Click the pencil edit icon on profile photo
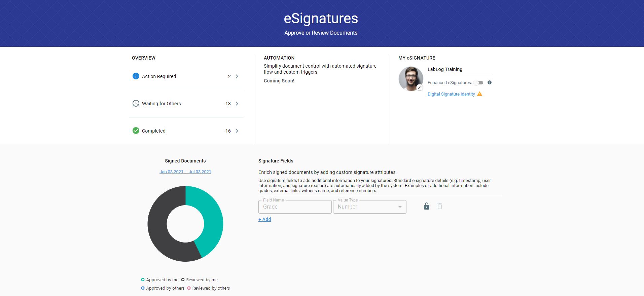This screenshot has width=644, height=296. (x=420, y=87)
